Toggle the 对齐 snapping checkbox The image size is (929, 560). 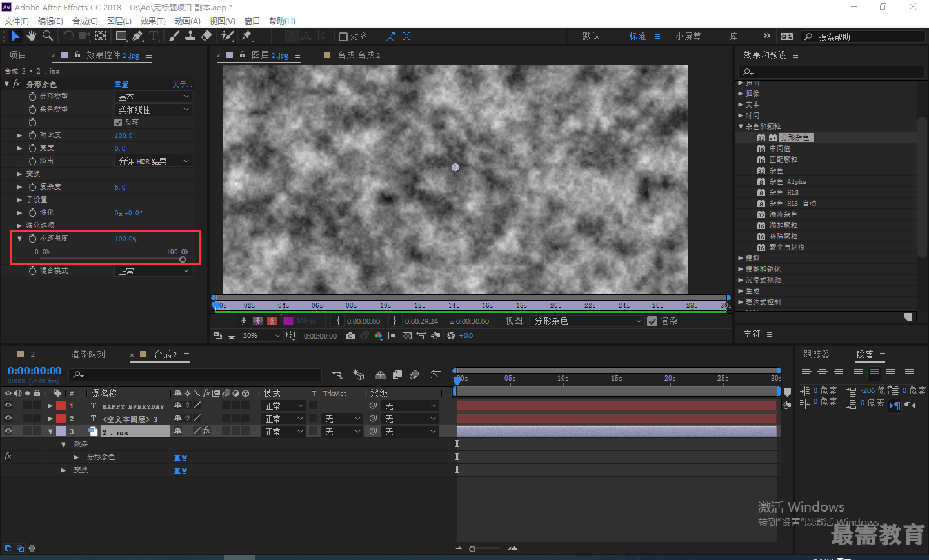(x=343, y=37)
